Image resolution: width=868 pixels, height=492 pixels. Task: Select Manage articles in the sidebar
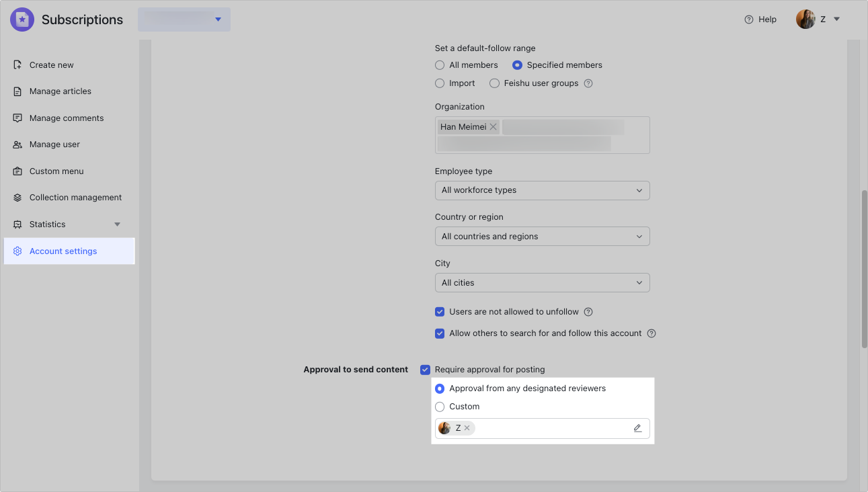point(60,91)
